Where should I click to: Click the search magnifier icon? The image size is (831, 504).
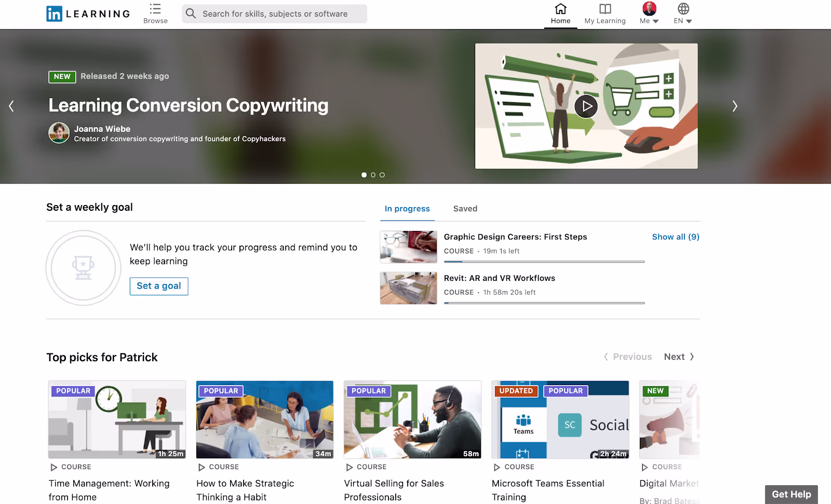pyautogui.click(x=191, y=13)
